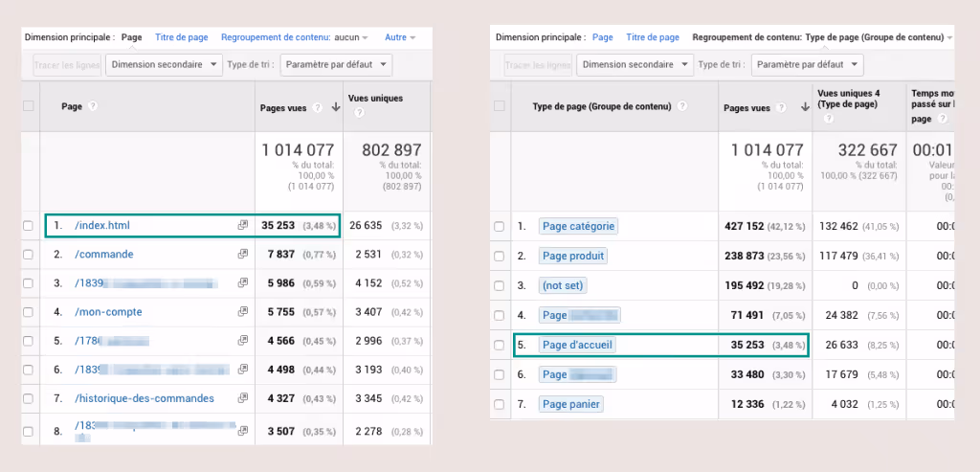Open the /historique-des-commandes page link
This screenshot has height=472, width=980.
pos(145,398)
